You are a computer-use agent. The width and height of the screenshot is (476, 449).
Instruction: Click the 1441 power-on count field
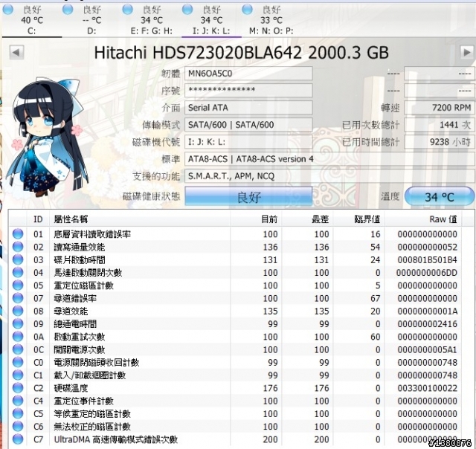click(440, 125)
